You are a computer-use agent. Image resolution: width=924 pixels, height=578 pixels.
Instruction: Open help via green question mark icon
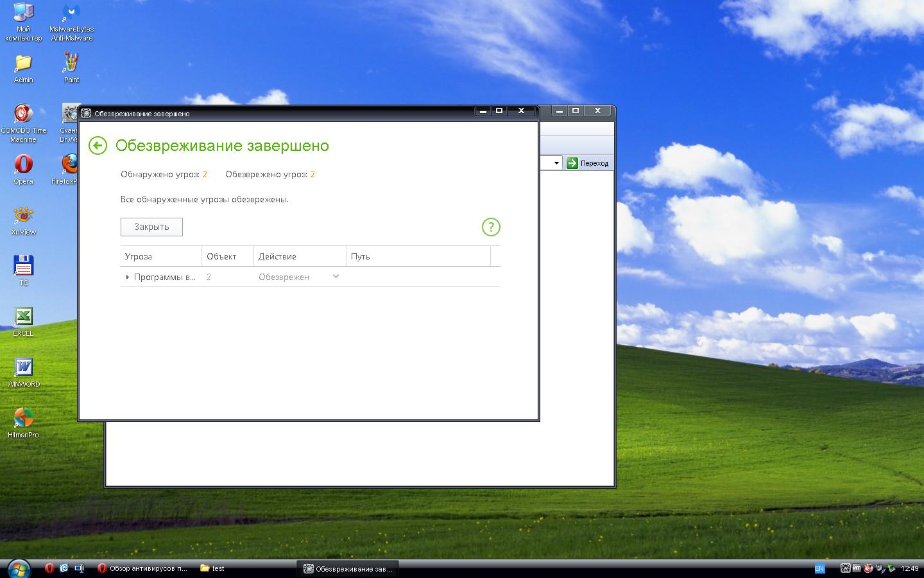tap(491, 227)
